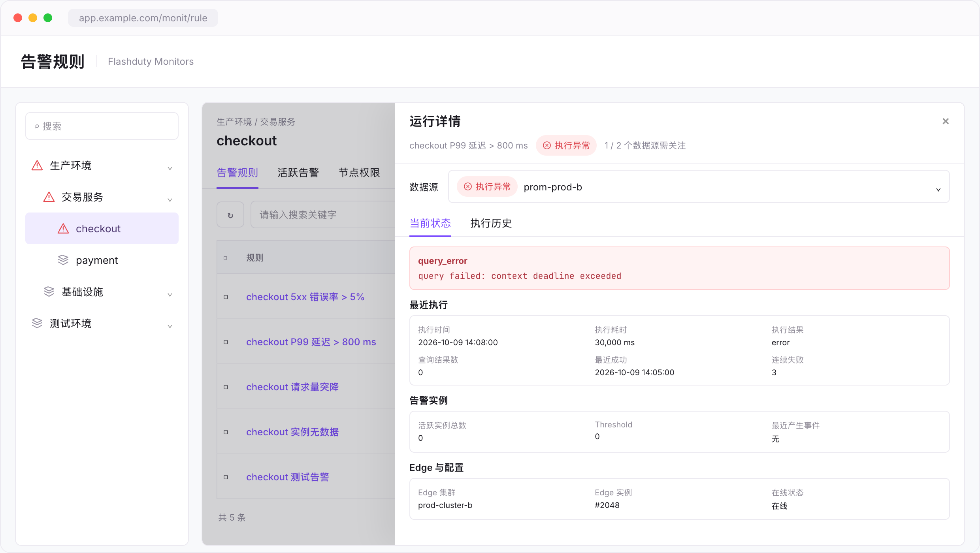Close the 运行详情 panel with the X
980x553 pixels.
(x=946, y=121)
